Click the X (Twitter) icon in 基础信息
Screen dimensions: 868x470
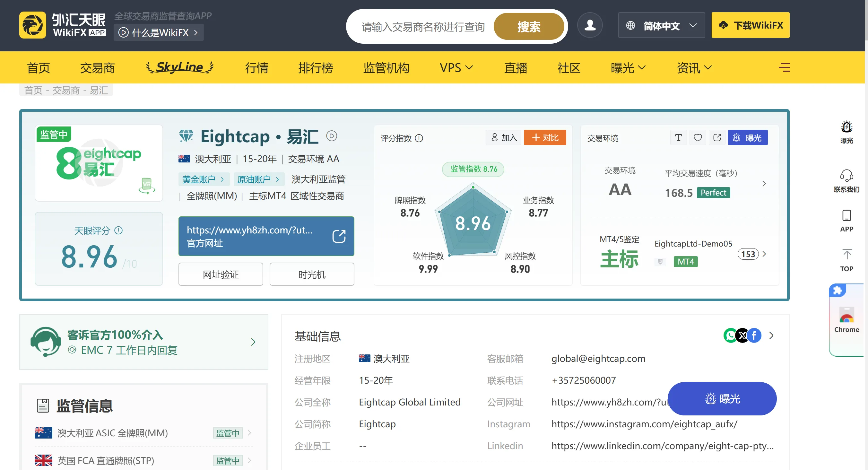tap(742, 335)
